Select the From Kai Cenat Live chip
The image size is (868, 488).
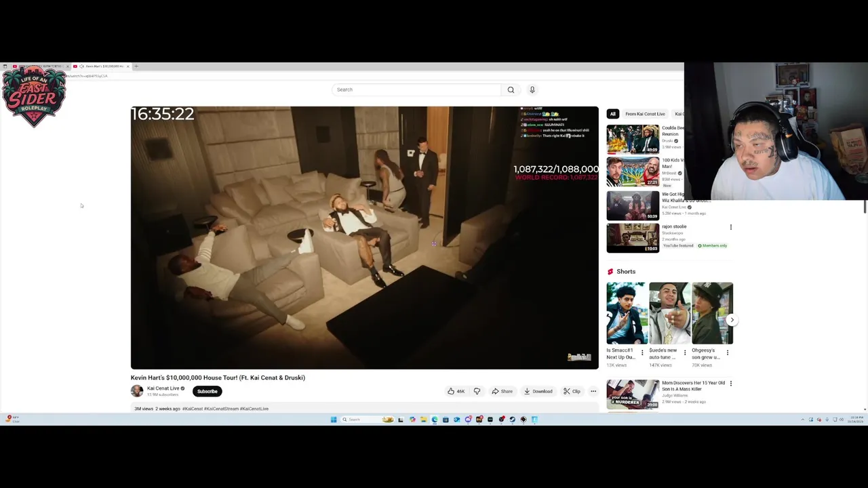645,114
